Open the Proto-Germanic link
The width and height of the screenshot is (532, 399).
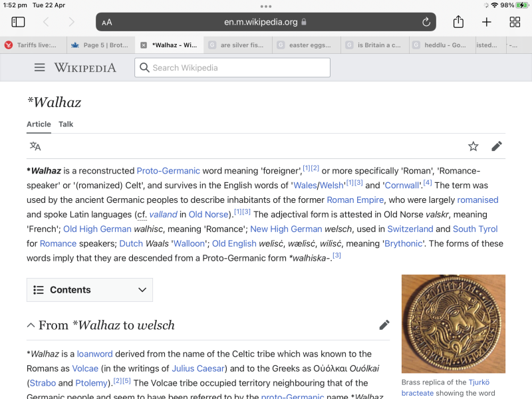168,171
